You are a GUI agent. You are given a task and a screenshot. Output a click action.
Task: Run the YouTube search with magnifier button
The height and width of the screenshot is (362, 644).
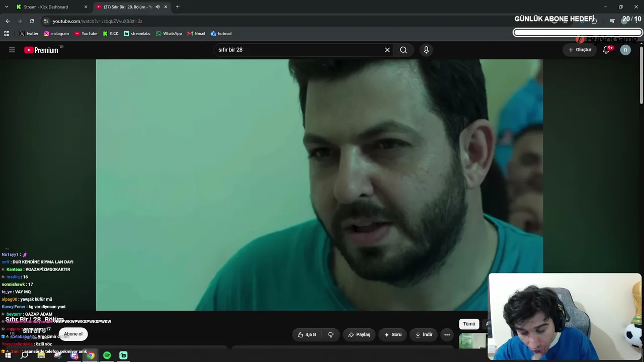pyautogui.click(x=404, y=50)
